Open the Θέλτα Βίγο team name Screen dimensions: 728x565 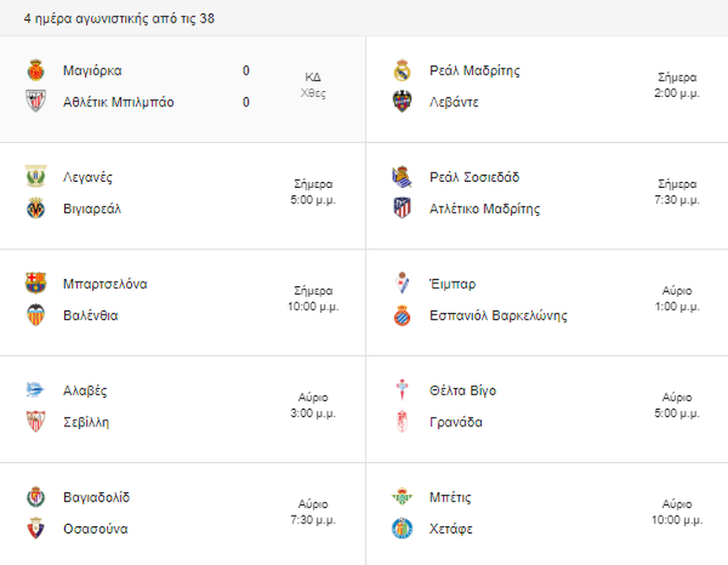coord(463,391)
